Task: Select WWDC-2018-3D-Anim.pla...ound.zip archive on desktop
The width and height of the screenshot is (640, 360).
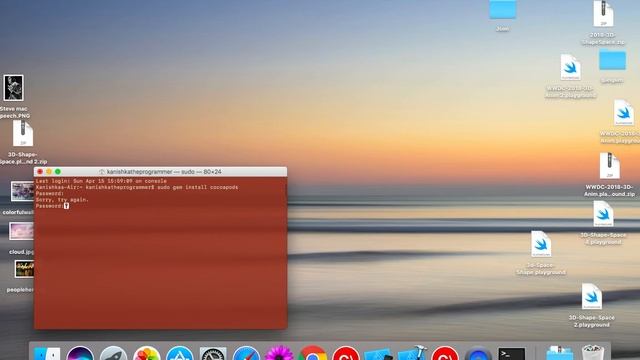Action: click(609, 166)
